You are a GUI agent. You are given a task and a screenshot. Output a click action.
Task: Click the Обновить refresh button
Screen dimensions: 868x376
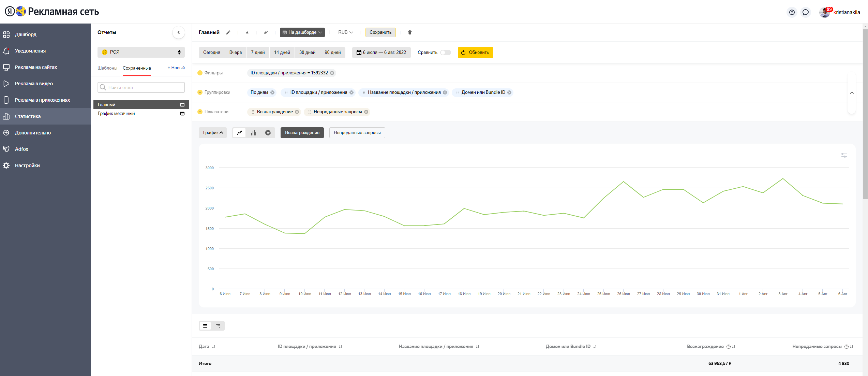(x=475, y=53)
